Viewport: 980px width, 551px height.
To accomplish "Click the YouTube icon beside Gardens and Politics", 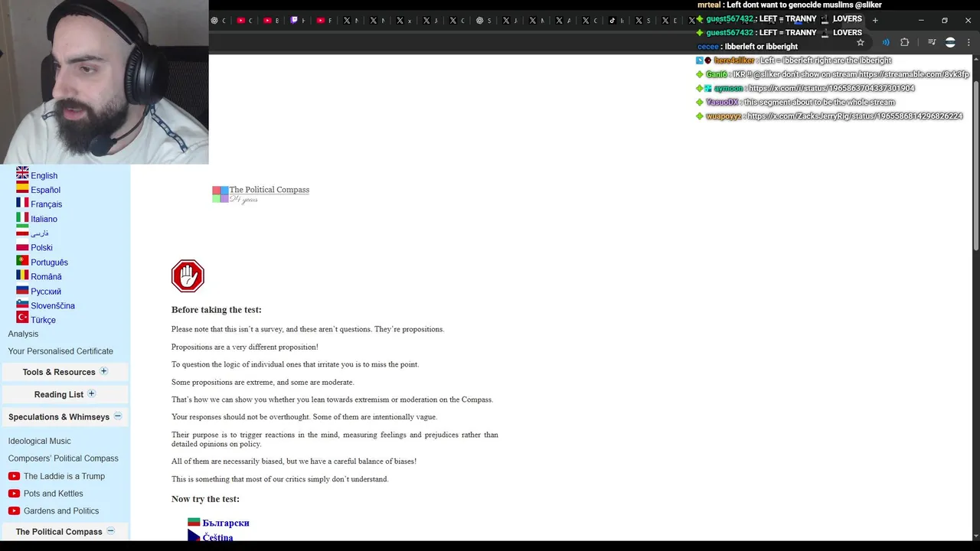I will point(14,511).
